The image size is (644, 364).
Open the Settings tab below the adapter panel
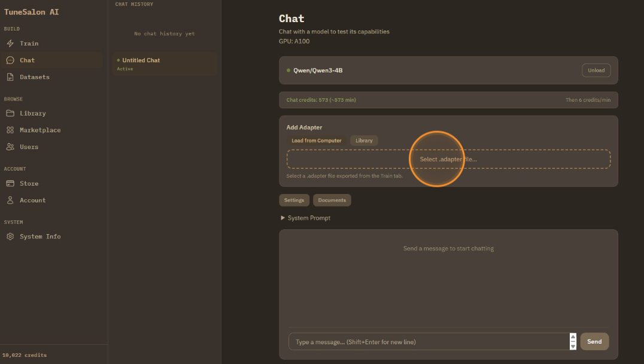click(294, 200)
